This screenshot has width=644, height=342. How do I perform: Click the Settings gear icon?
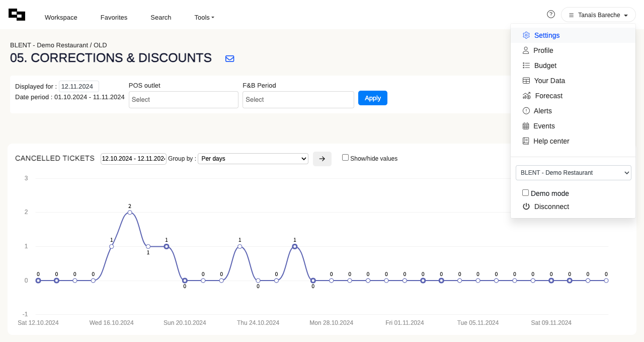click(526, 35)
